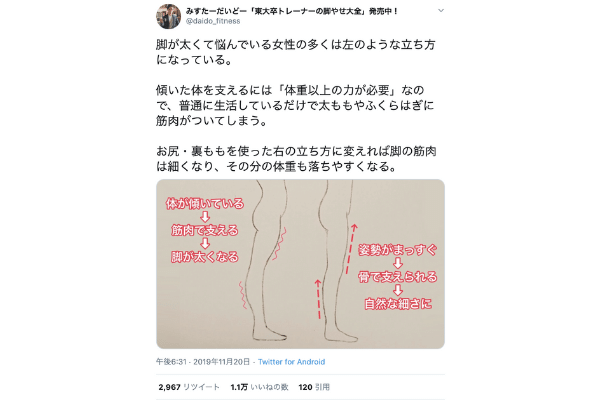Screen dimensions: 600x400
Task: Click the 姿勢がまっすぐ label in image
Action: pos(398,250)
